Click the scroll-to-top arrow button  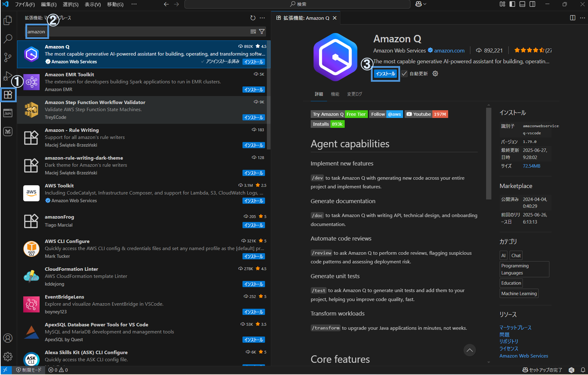click(x=470, y=350)
